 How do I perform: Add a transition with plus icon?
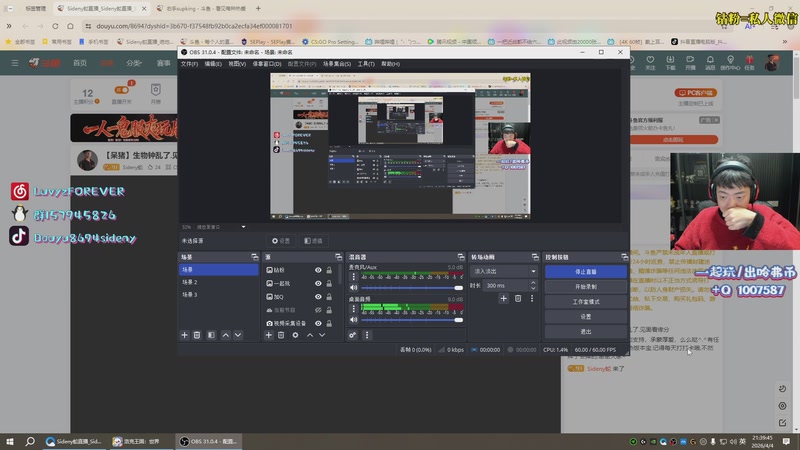click(504, 298)
